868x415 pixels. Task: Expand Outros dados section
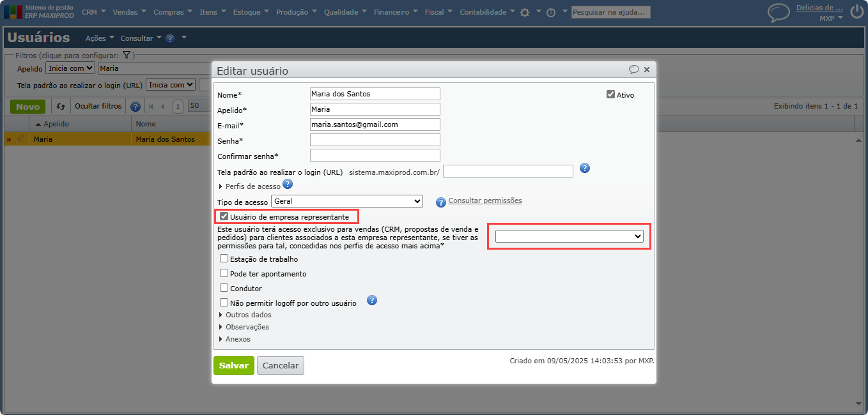245,315
